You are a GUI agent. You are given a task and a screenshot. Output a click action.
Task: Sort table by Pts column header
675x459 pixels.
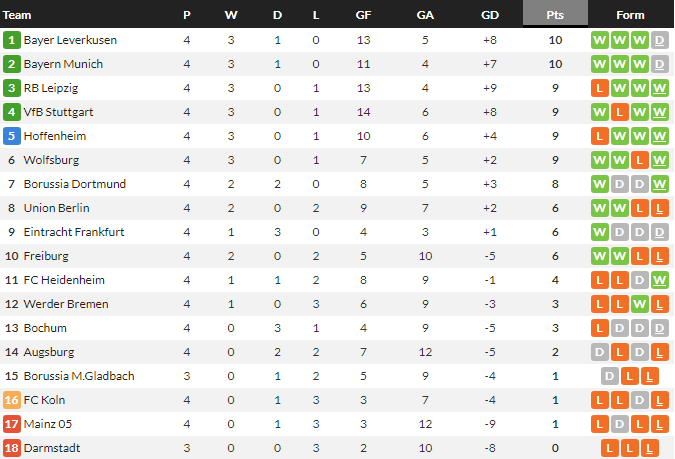(x=555, y=14)
